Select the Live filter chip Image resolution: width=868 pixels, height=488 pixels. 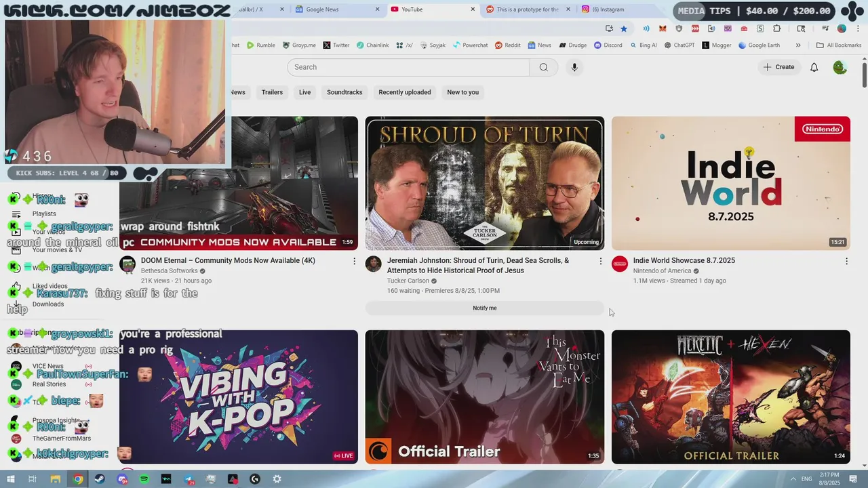point(305,92)
